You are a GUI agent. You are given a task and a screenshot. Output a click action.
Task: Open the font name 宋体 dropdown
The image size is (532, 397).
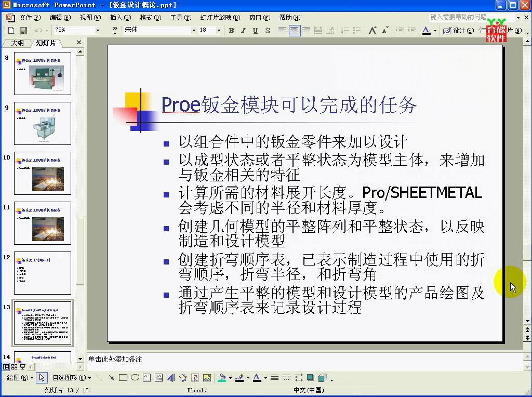(x=194, y=30)
